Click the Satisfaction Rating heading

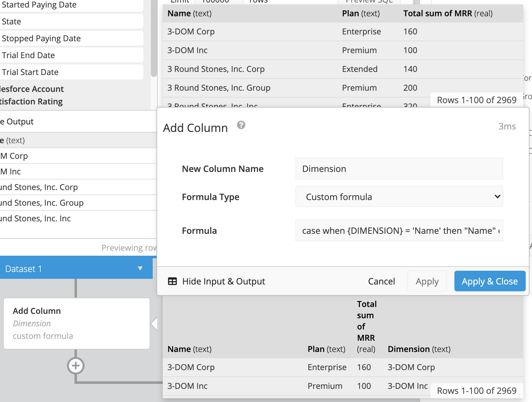(x=31, y=102)
